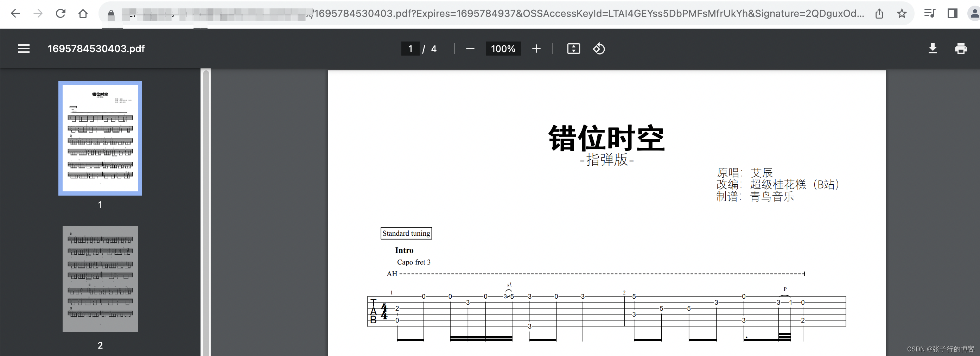This screenshot has height=356, width=980.
Task: Select page 2 thumbnail
Action: coord(100,279)
